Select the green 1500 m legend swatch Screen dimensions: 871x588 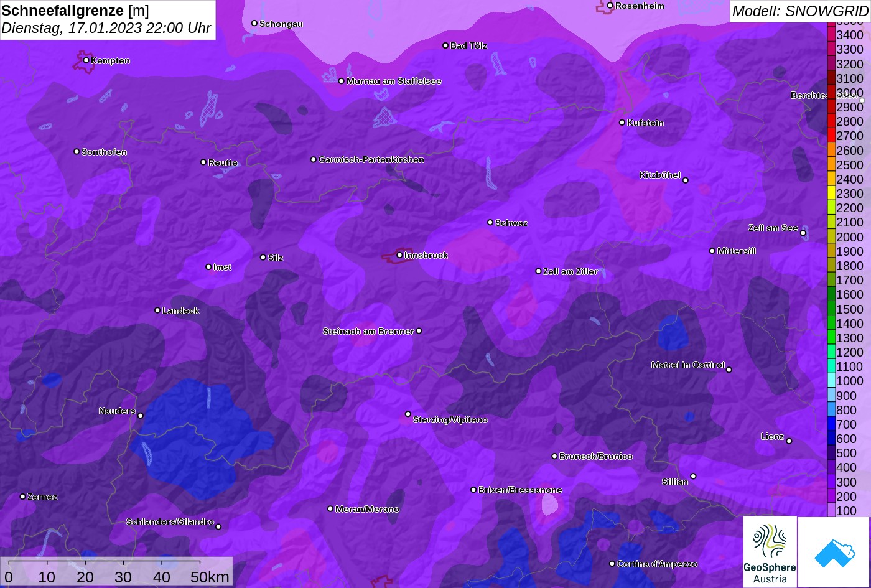point(831,309)
